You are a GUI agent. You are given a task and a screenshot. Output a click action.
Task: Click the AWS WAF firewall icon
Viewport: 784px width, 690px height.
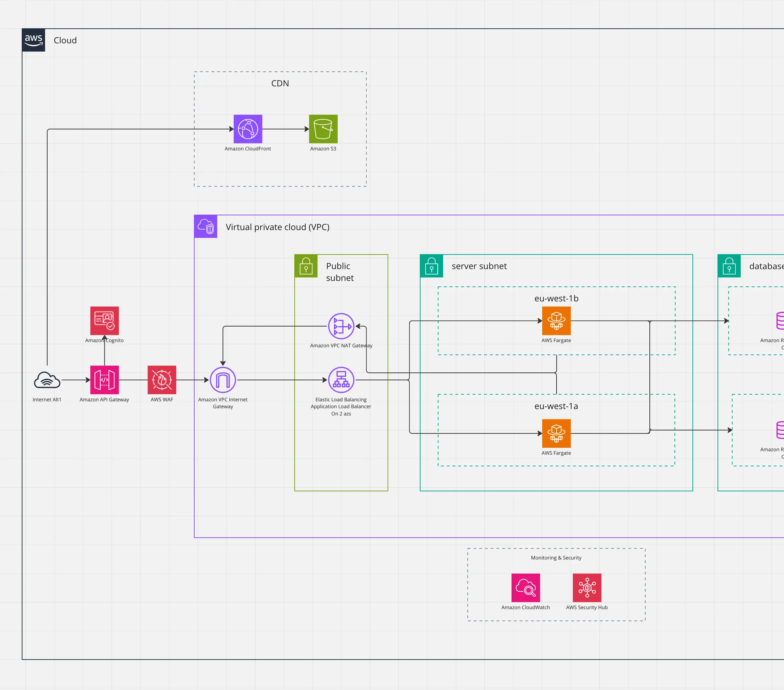pos(162,379)
